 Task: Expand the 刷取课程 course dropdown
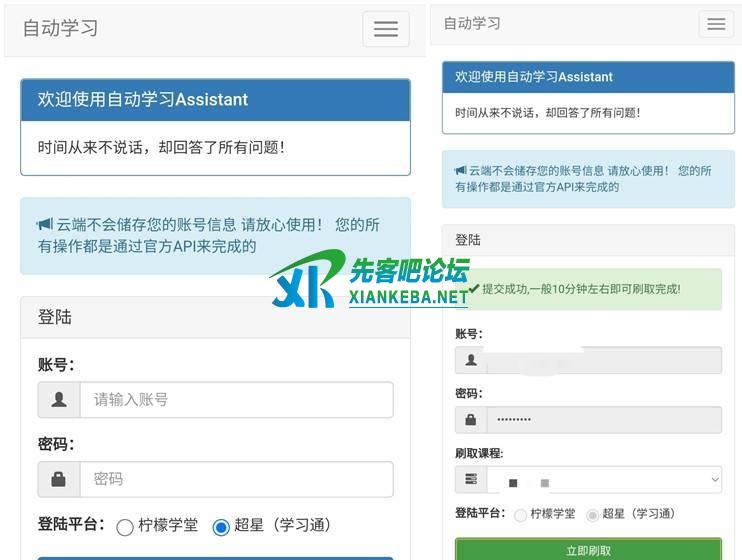click(x=604, y=480)
